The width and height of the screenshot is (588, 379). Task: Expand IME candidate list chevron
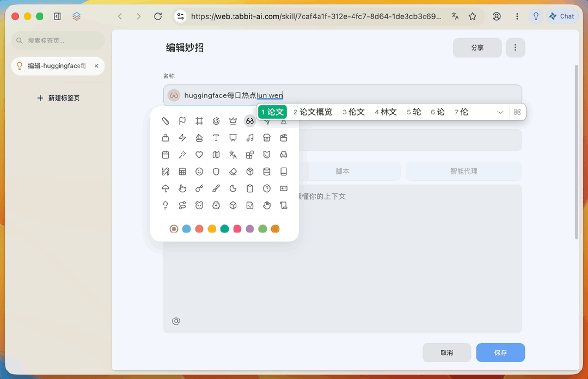(x=500, y=112)
